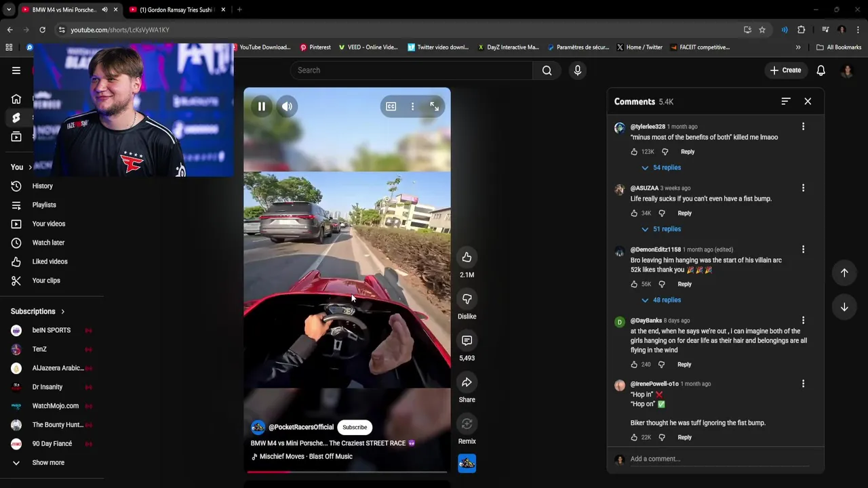
Task: Click the Remix icon
Action: [x=467, y=424]
